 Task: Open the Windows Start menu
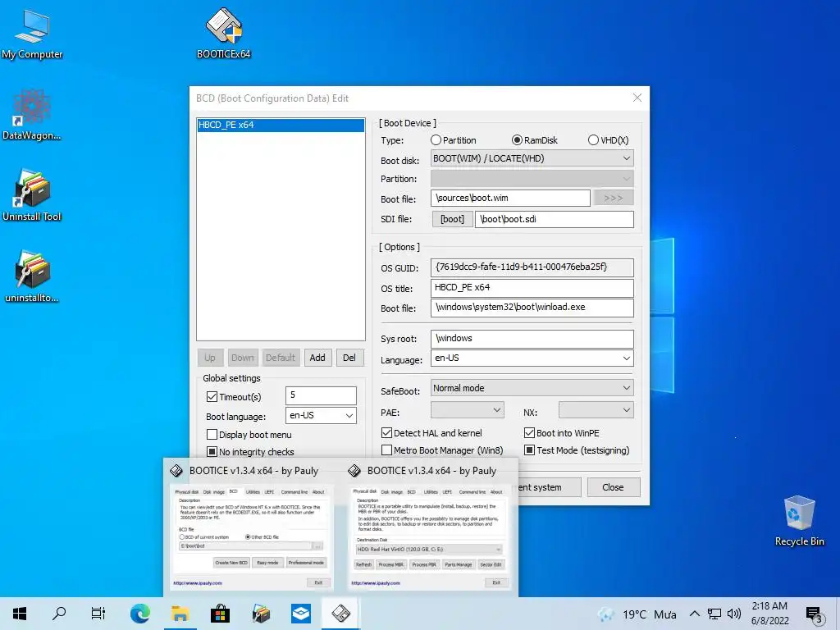pos(20,614)
